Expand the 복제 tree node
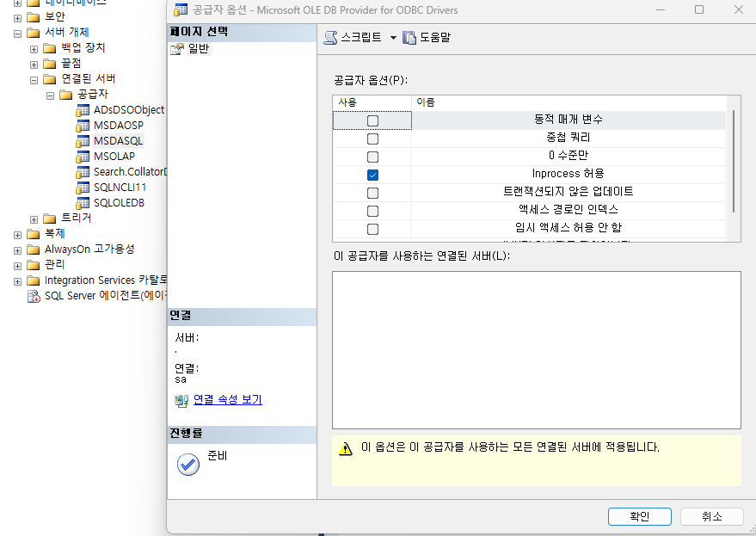 [18, 235]
